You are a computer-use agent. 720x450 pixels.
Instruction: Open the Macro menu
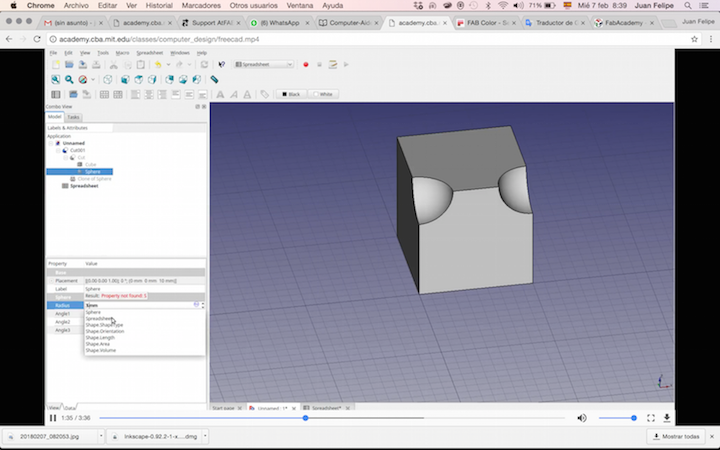[x=122, y=52]
